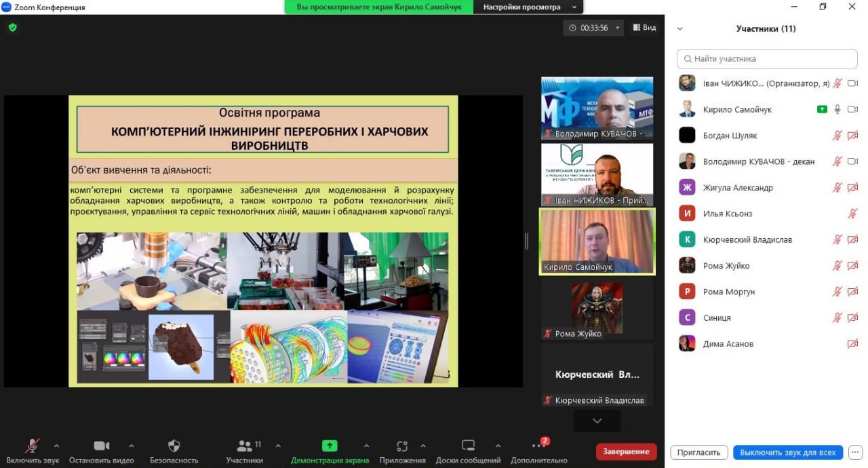This screenshot has height=468, width=868.
Task: Select Кюрчевский Владислав video tile
Action: point(597,375)
